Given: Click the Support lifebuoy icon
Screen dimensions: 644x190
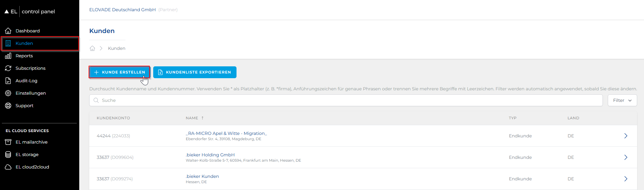Looking at the screenshot, I should click(x=8, y=106).
